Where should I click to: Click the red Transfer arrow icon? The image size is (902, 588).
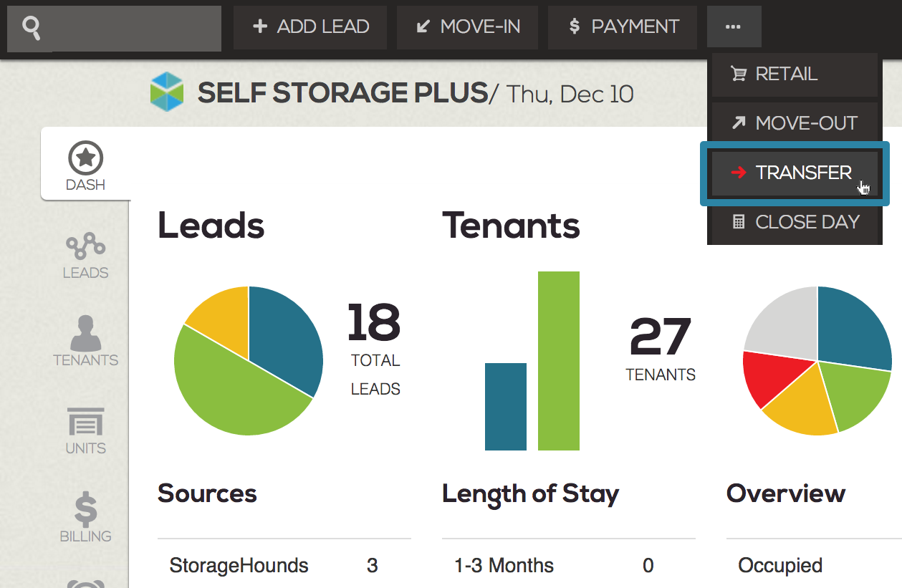click(738, 173)
